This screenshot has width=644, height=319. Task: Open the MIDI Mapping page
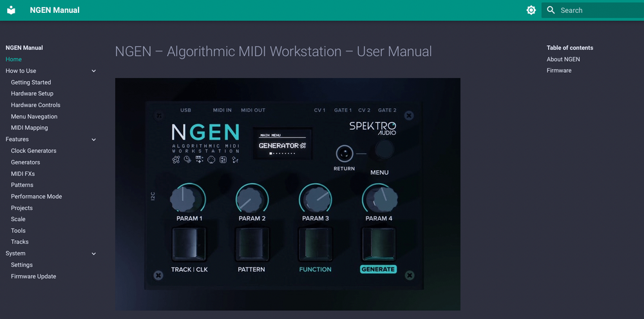tap(29, 128)
